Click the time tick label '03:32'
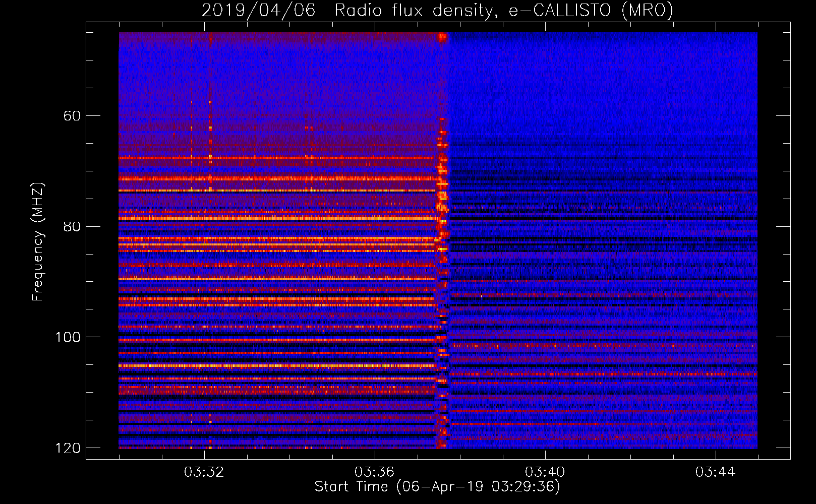 pos(204,472)
